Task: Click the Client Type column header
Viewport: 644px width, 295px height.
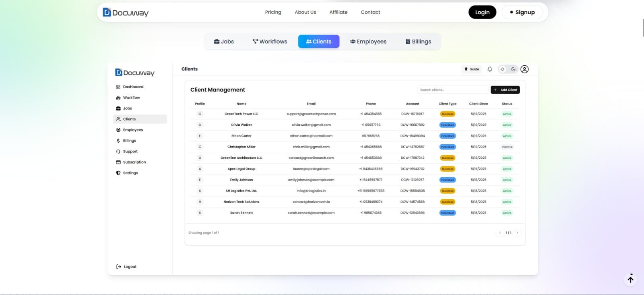Action: point(448,104)
